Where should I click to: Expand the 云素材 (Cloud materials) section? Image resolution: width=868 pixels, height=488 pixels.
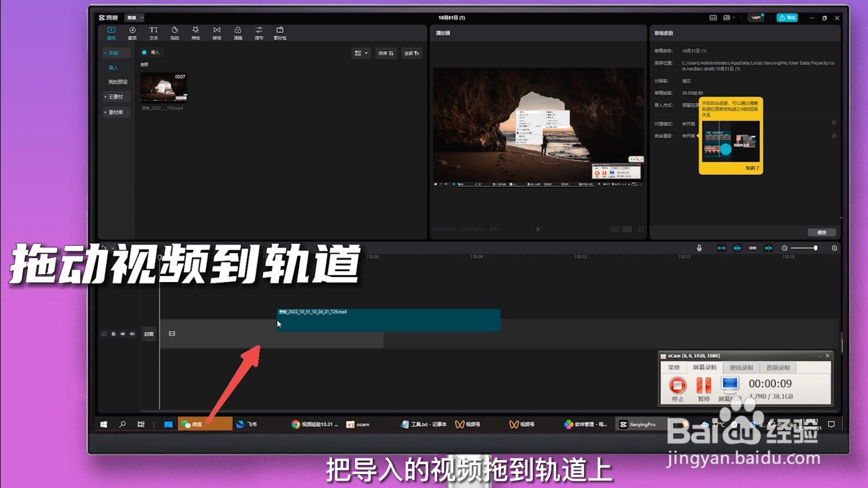pyautogui.click(x=117, y=97)
